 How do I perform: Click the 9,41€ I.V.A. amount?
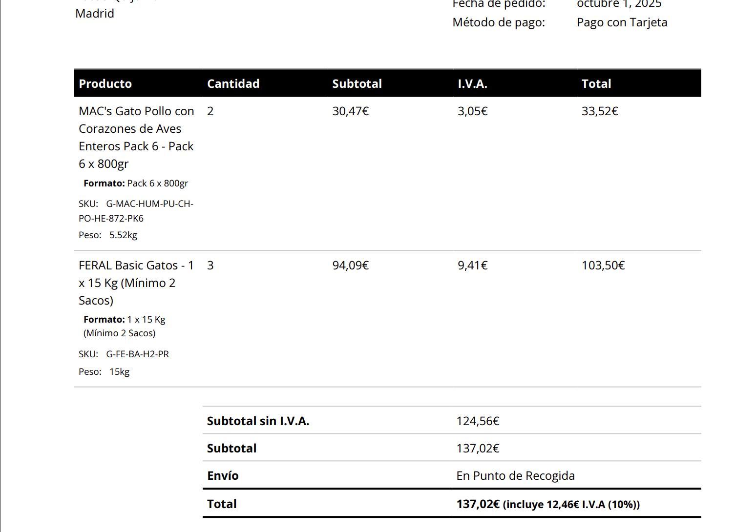[x=472, y=266]
